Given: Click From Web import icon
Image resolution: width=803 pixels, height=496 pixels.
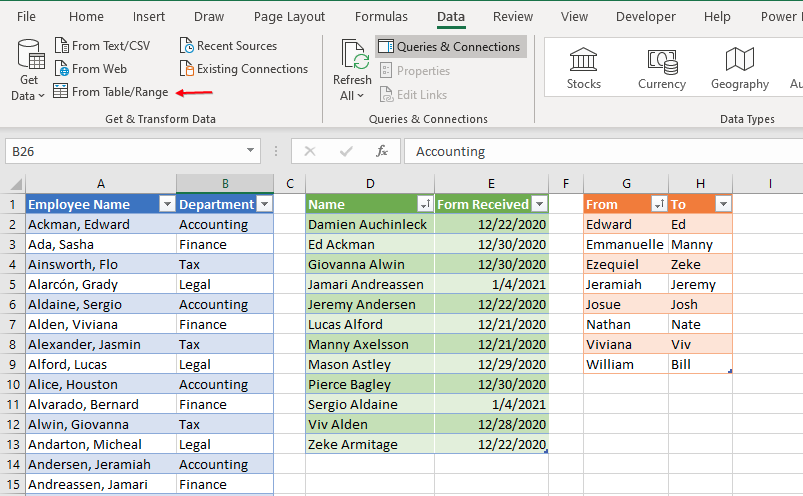Looking at the screenshot, I should point(62,69).
